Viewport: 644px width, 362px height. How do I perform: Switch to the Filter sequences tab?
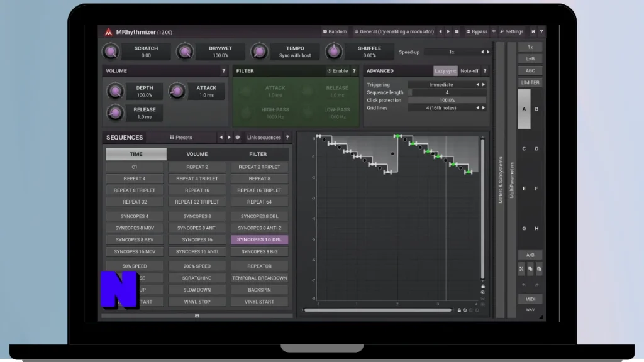[x=258, y=154]
